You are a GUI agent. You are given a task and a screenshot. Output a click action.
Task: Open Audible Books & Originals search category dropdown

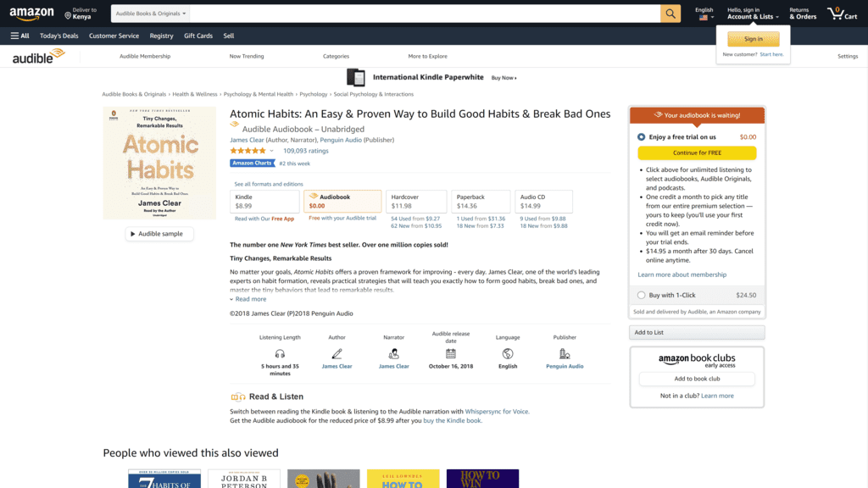click(x=151, y=14)
